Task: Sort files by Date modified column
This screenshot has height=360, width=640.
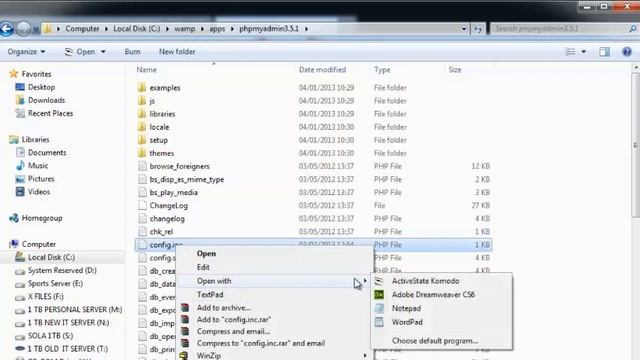Action: point(322,70)
